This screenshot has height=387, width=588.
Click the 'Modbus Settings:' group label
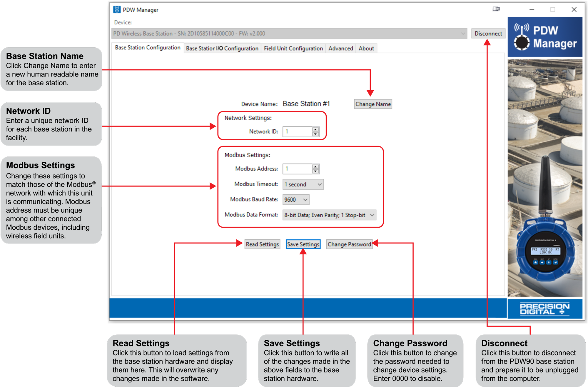[247, 155]
